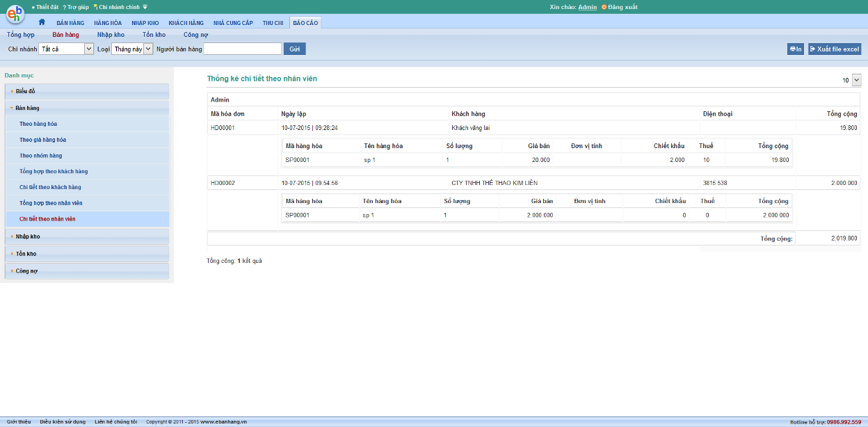The height and width of the screenshot is (427, 868).
Task: Open the page size dropdown showing 10
Action: click(x=851, y=80)
